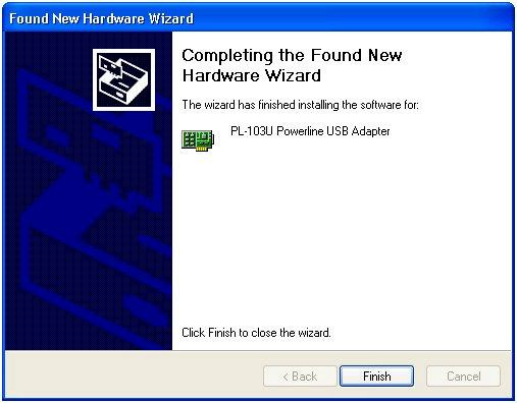Click the hardware wizard computer box icon

(124, 80)
